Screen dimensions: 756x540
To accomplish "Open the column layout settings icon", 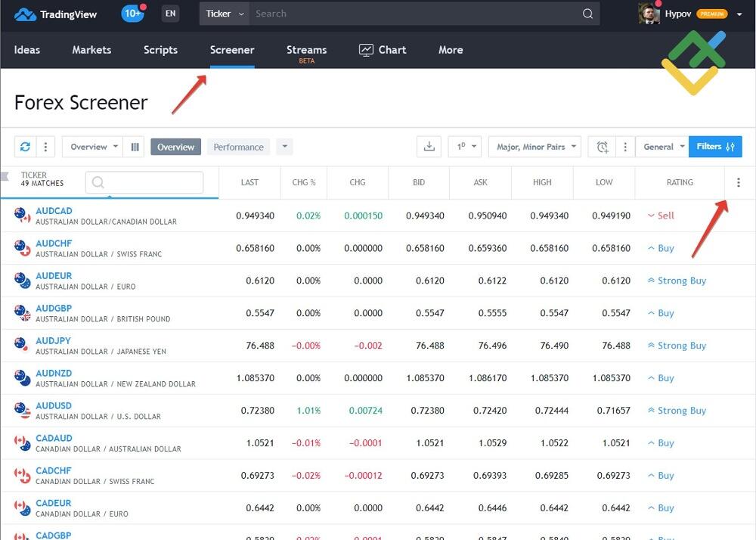I will pos(135,147).
